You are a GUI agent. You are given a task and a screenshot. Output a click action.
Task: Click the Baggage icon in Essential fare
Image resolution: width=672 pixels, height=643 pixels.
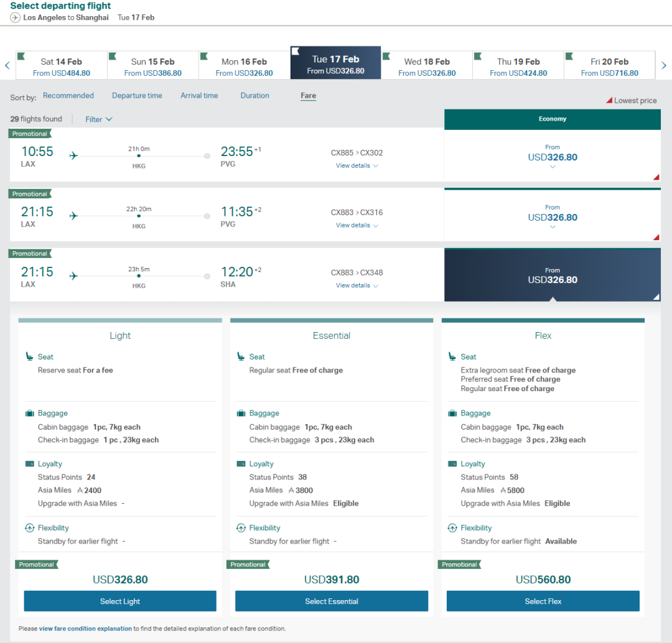[241, 414]
